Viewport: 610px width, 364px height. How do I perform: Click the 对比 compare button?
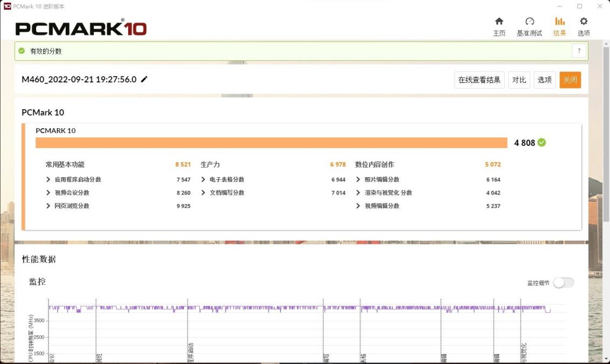[x=519, y=80]
